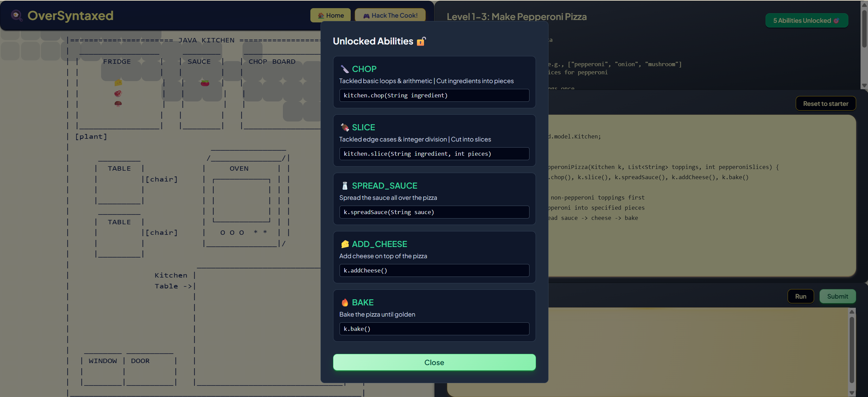This screenshot has width=868, height=397.
Task: Click the mushroom item in fridge
Action: pyautogui.click(x=118, y=103)
